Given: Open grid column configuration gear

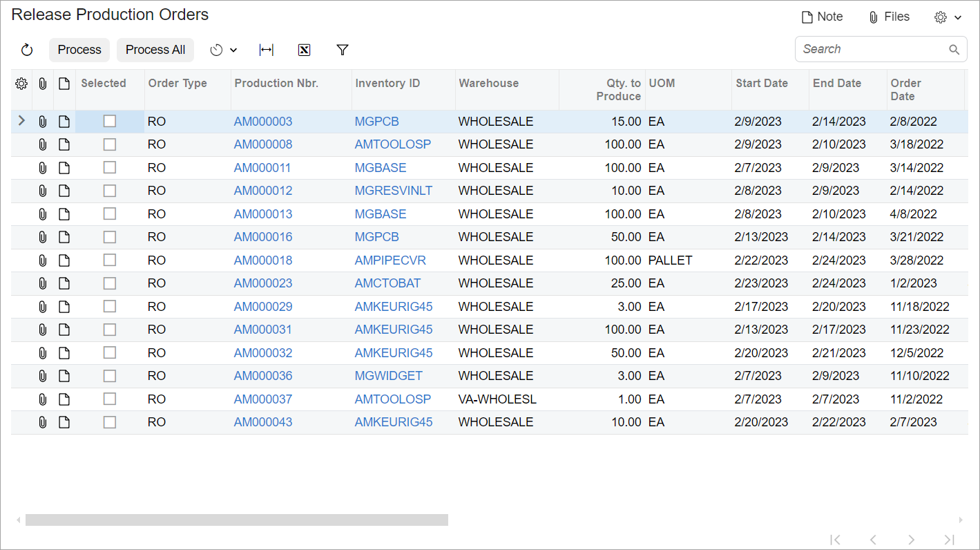Looking at the screenshot, I should point(21,84).
